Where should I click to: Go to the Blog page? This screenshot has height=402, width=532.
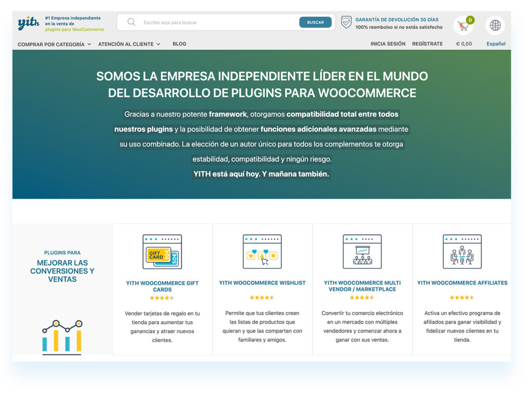click(x=179, y=44)
